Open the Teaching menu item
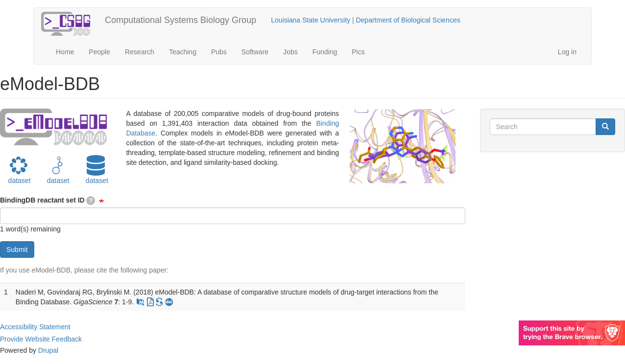Image resolution: width=625 pixels, height=364 pixels. 183,52
